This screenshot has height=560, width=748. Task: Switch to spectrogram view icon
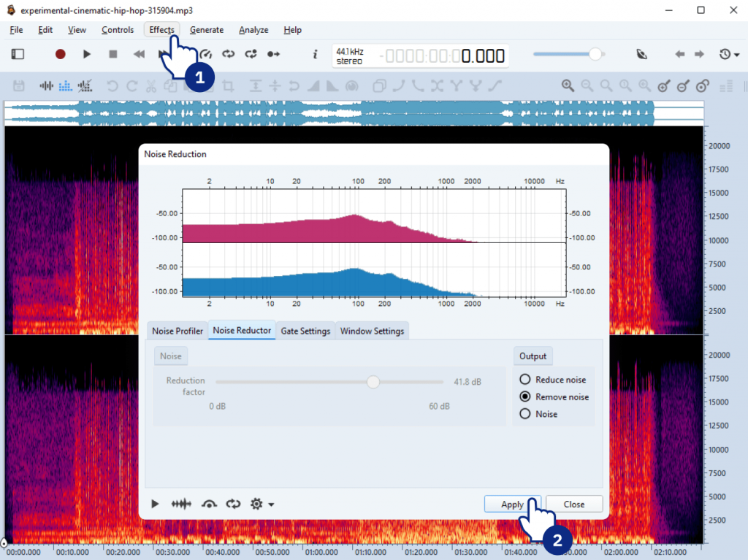coord(65,86)
